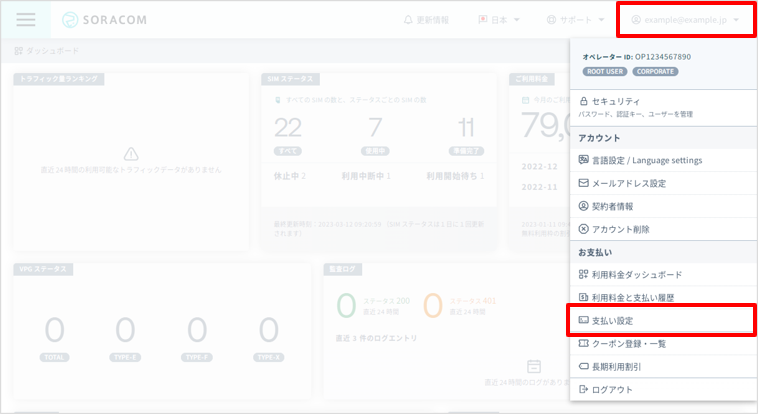This screenshot has height=414, width=758.
Task: Click the VPG TYPE-F count
Action: [197, 330]
